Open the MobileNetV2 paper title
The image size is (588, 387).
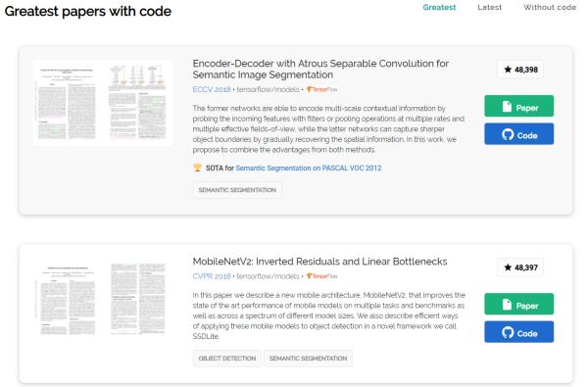point(319,262)
